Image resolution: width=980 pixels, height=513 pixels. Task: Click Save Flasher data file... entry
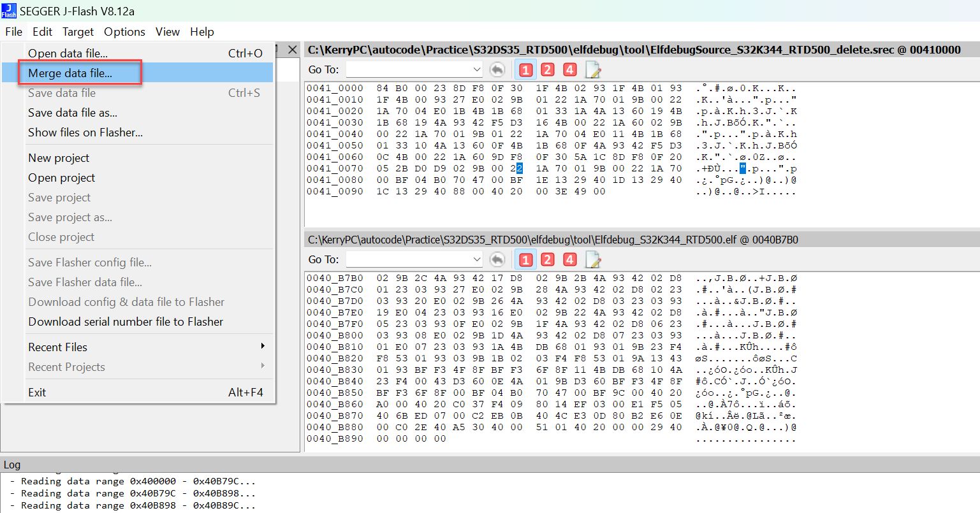click(x=138, y=282)
